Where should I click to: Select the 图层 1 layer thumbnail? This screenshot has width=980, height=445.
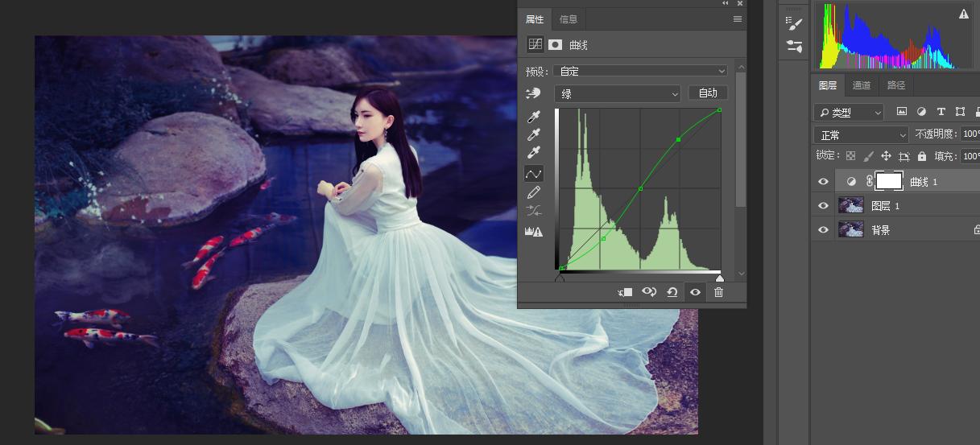pos(851,206)
